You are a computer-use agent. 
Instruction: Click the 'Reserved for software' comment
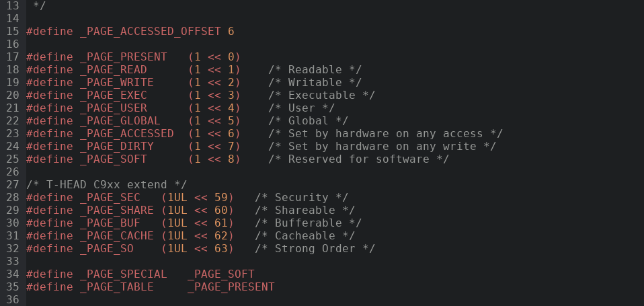(358, 159)
